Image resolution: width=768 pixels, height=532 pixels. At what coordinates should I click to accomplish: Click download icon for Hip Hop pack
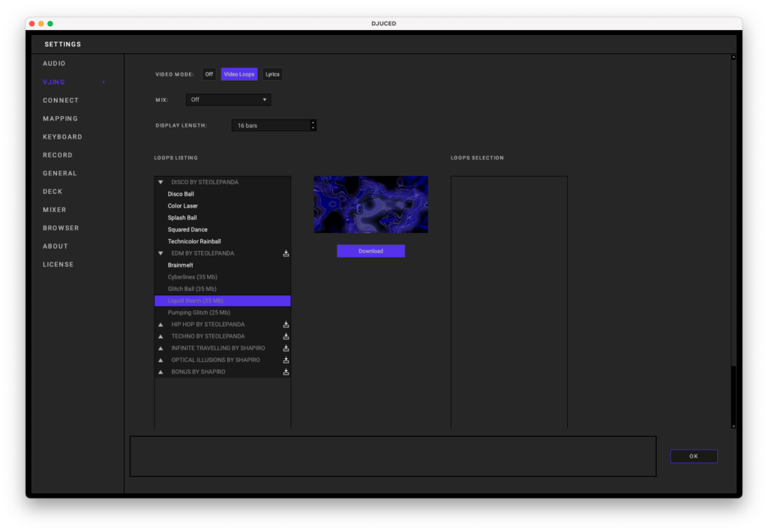[286, 324]
